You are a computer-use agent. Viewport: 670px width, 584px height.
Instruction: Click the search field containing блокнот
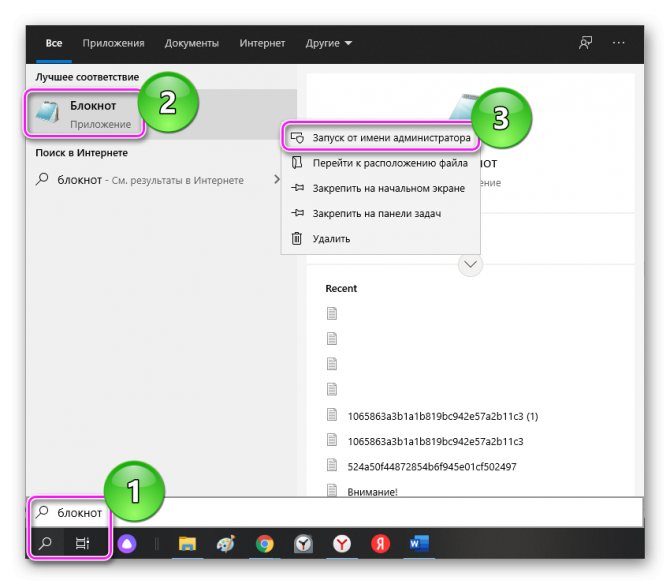[336, 512]
